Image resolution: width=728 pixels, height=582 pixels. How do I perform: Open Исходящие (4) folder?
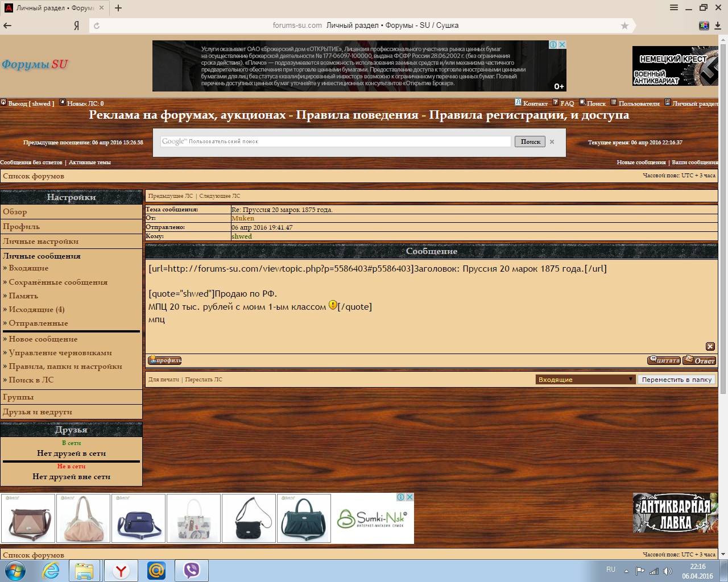[36, 310]
